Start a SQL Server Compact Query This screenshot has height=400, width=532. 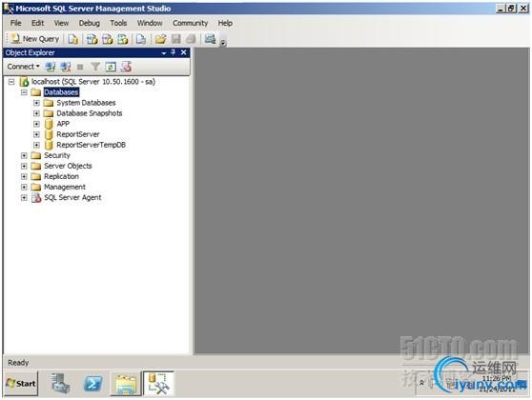point(141,39)
